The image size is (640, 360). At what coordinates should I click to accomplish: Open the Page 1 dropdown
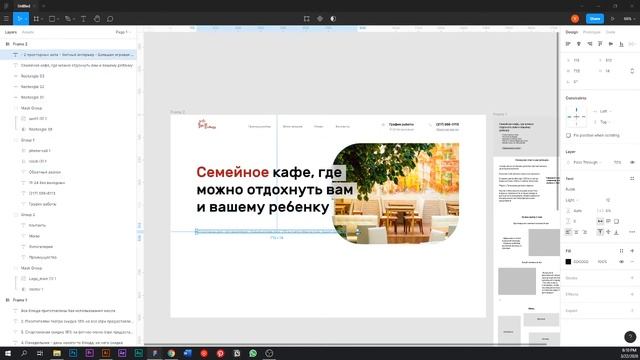123,32
